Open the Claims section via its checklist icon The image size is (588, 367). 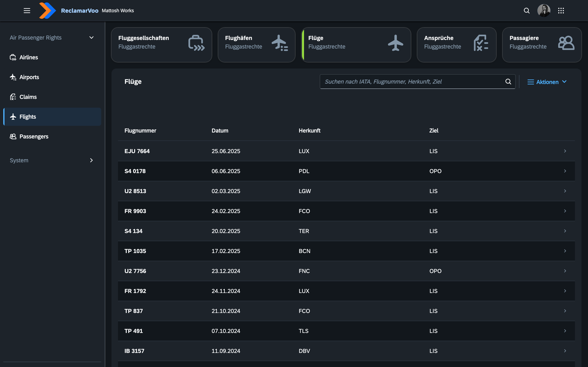pyautogui.click(x=13, y=97)
